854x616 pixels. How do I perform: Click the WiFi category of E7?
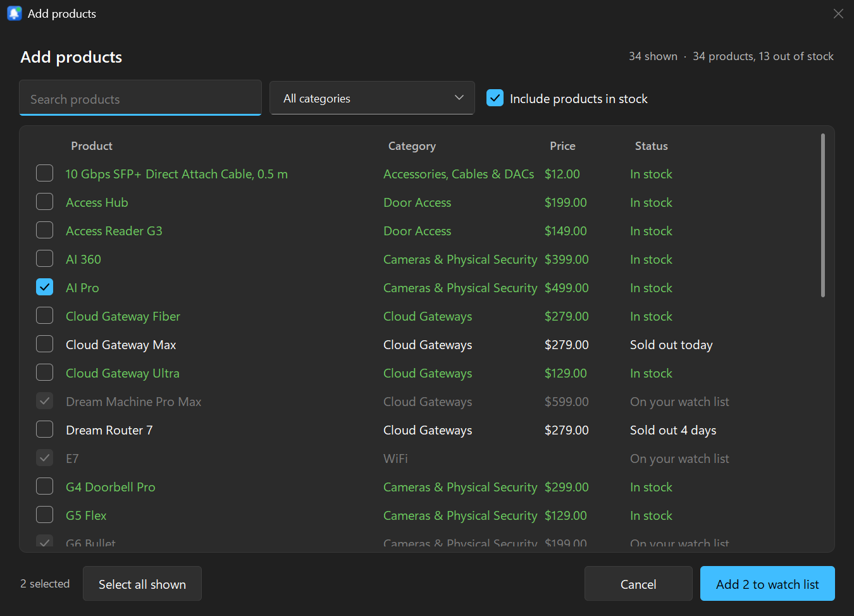tap(395, 459)
